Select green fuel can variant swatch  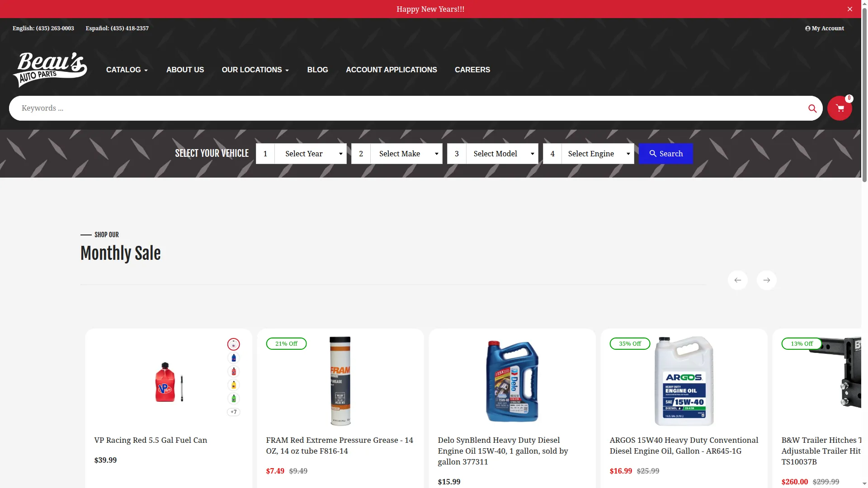coord(234,399)
